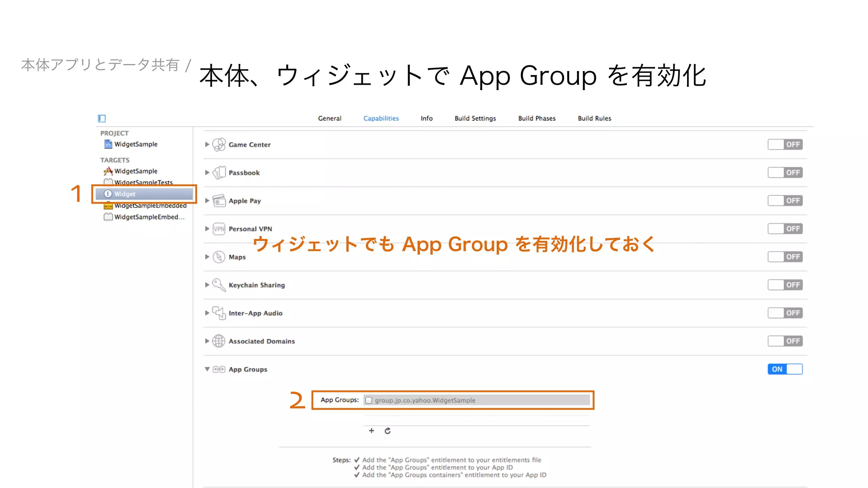The image size is (868, 488).
Task: Refresh the app groups list
Action: click(x=387, y=431)
